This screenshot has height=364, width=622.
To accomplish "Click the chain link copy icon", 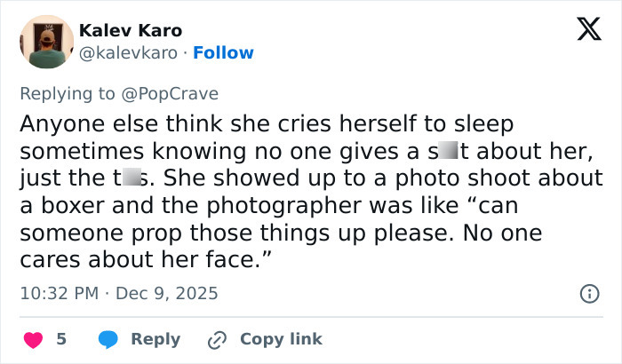I will coord(217,339).
